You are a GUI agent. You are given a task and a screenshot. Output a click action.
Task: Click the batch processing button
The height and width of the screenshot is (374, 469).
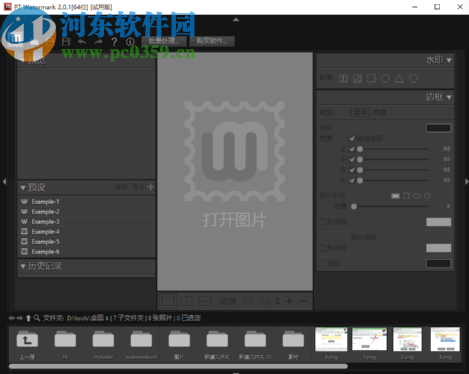pyautogui.click(x=163, y=41)
